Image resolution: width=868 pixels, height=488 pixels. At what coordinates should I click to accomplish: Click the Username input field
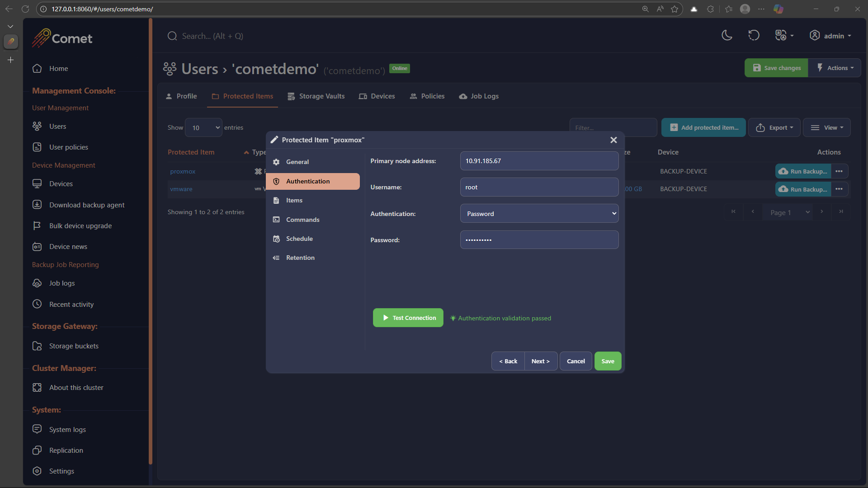[539, 187]
